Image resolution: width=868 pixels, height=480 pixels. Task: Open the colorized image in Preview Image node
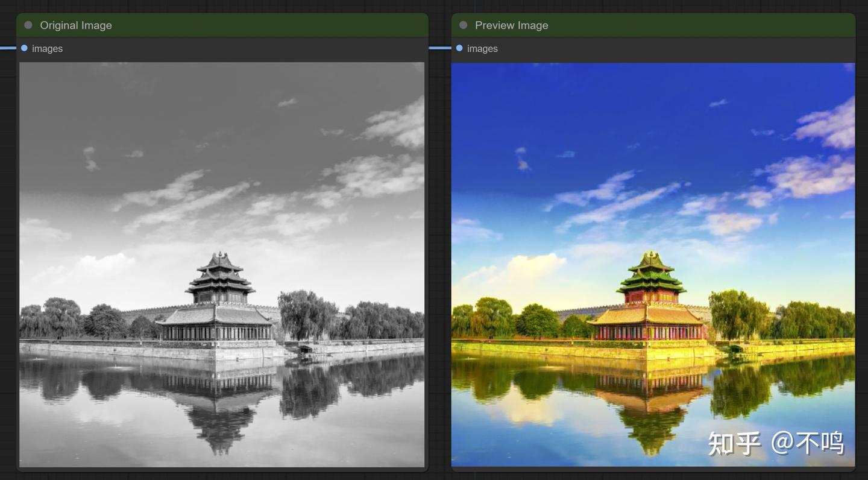[x=653, y=264]
